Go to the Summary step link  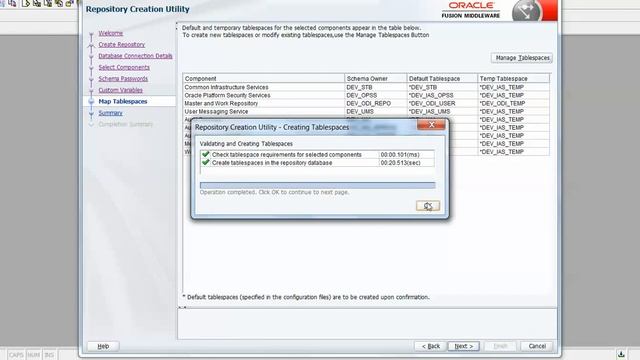coord(110,113)
